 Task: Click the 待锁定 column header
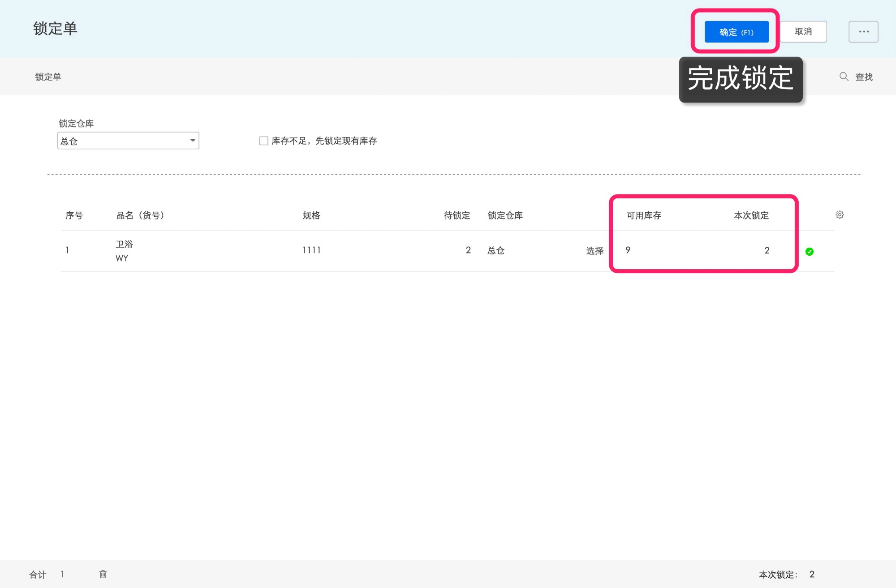457,215
